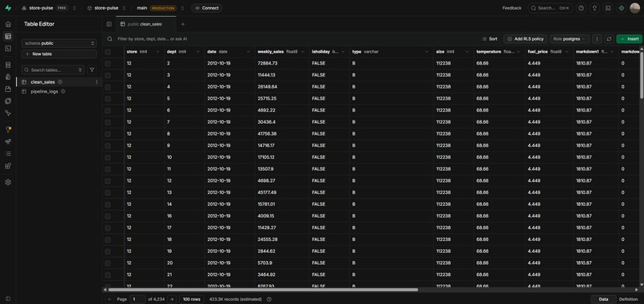The height and width of the screenshot is (304, 644).
Task: Open the clean_sales row three-dot menu
Action: [97, 82]
